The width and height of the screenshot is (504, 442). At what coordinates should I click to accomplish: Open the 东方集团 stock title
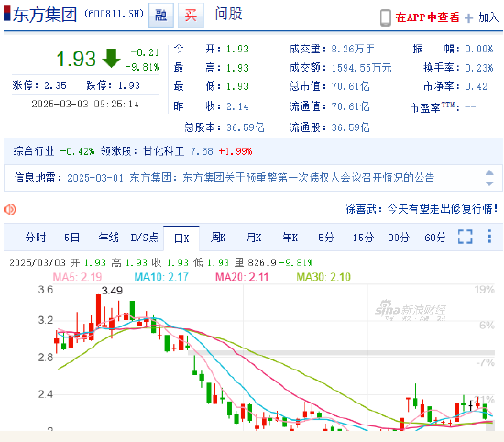coord(45,15)
